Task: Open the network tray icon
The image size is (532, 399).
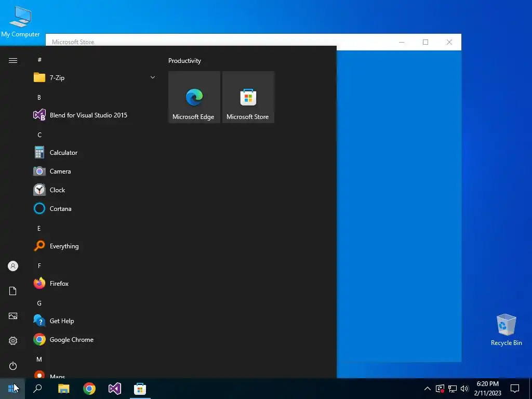Action: pos(453,389)
